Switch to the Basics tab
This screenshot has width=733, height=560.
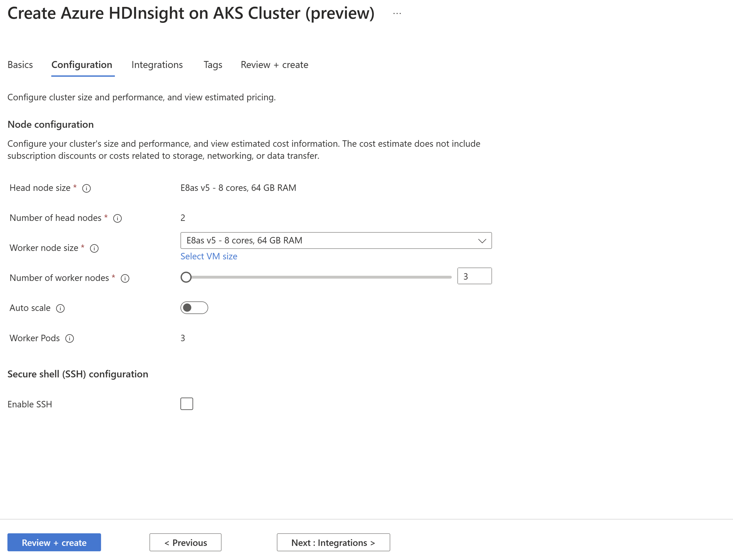coord(20,64)
